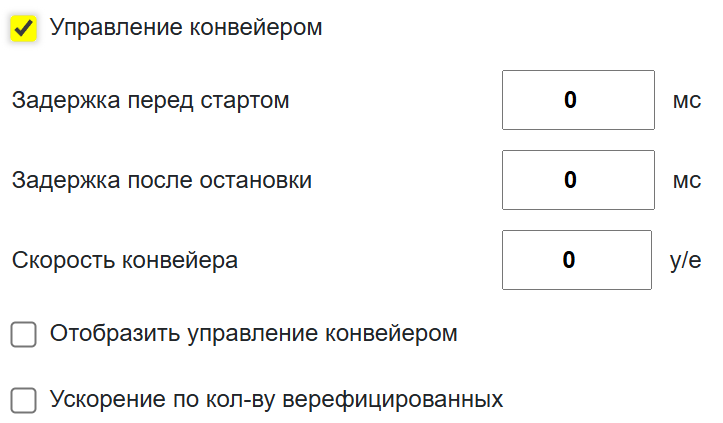Screen dimensions: 723x423
Task: Toggle the empty checkbox for verified-count acceleration
Action: tap(24, 401)
